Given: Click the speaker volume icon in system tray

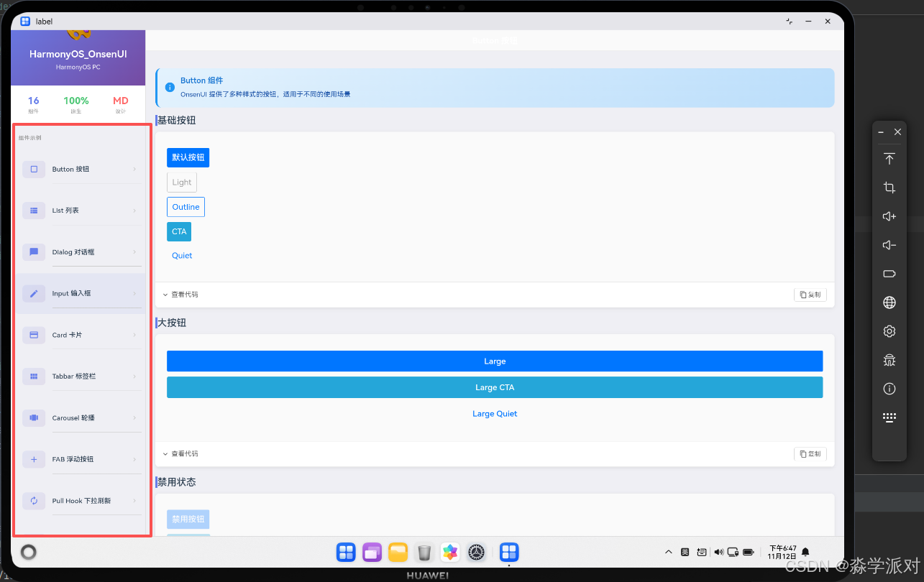Looking at the screenshot, I should tap(719, 552).
